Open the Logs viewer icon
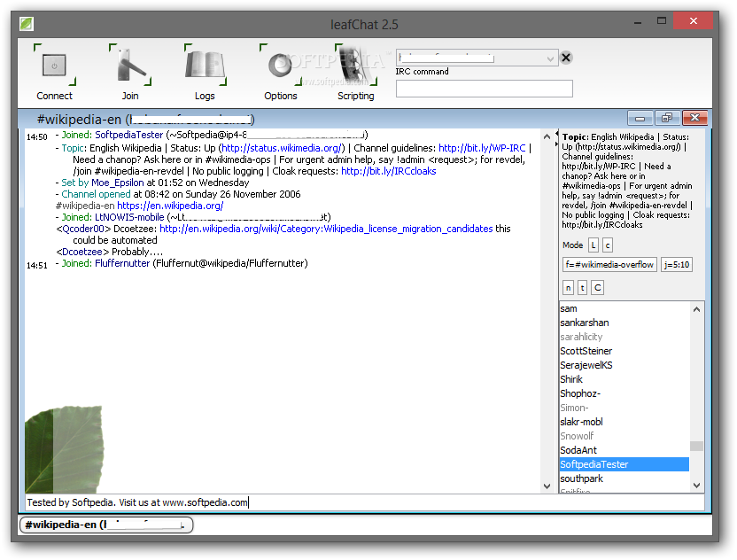 tap(205, 73)
